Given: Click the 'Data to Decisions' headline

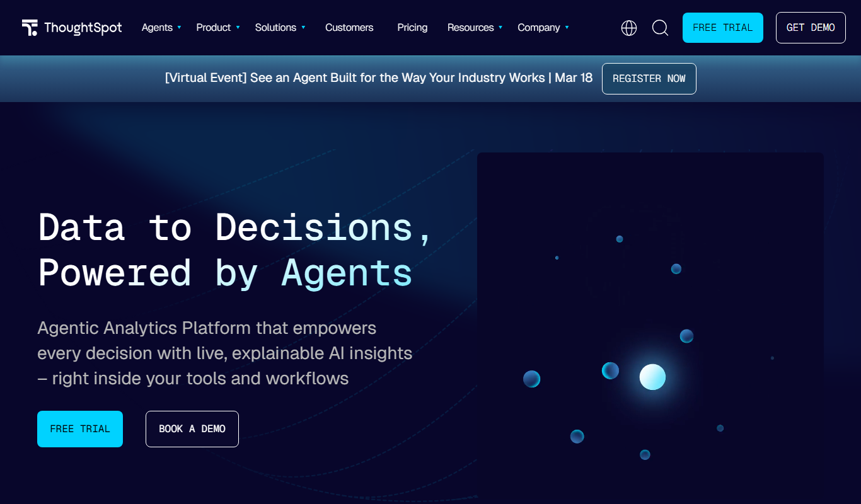Looking at the screenshot, I should [234, 250].
